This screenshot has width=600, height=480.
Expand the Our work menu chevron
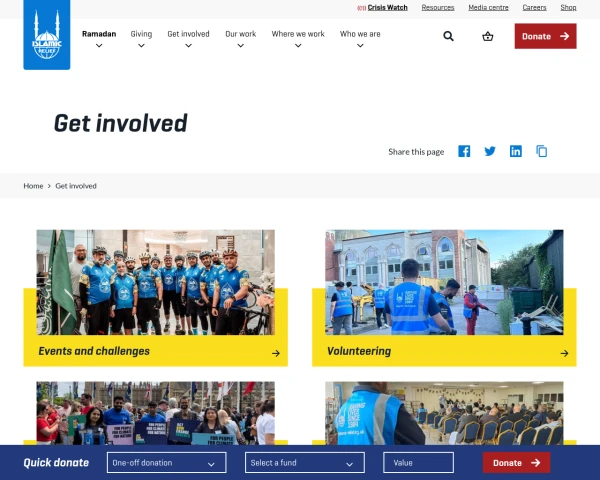coord(240,46)
